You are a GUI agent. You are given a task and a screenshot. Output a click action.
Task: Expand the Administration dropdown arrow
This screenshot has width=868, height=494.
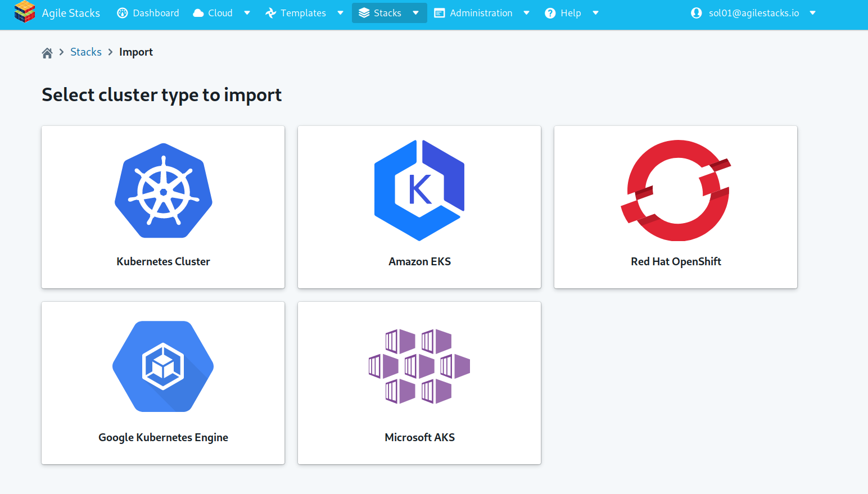tap(526, 13)
